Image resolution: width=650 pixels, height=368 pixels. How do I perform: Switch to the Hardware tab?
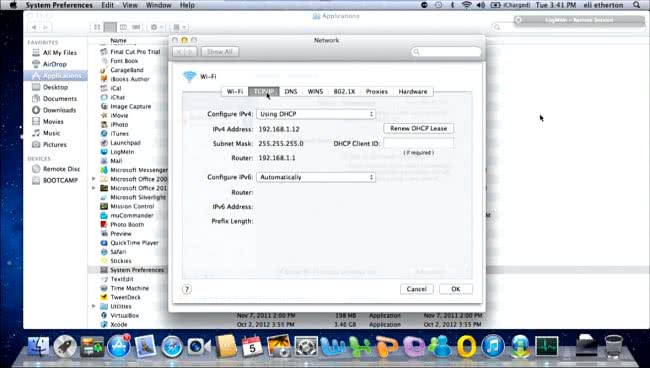click(x=412, y=92)
